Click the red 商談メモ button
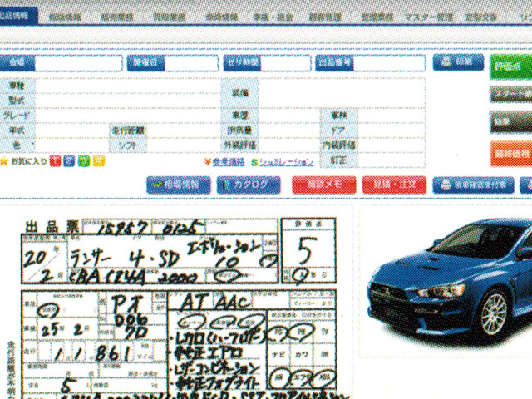The height and width of the screenshot is (399, 532). (x=323, y=185)
